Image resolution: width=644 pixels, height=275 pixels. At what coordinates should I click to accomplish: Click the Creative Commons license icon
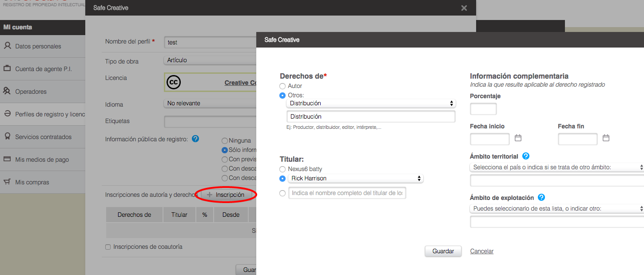[x=174, y=83]
